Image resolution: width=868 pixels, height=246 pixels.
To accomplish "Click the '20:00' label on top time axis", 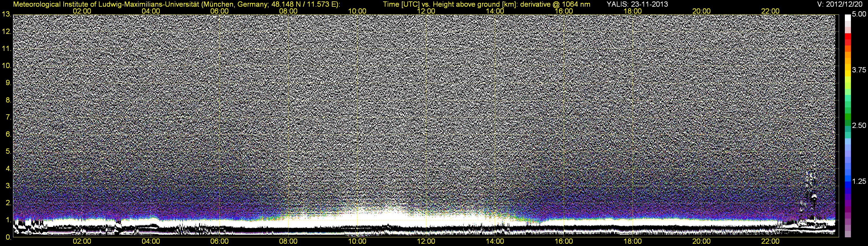I will pyautogui.click(x=702, y=11).
